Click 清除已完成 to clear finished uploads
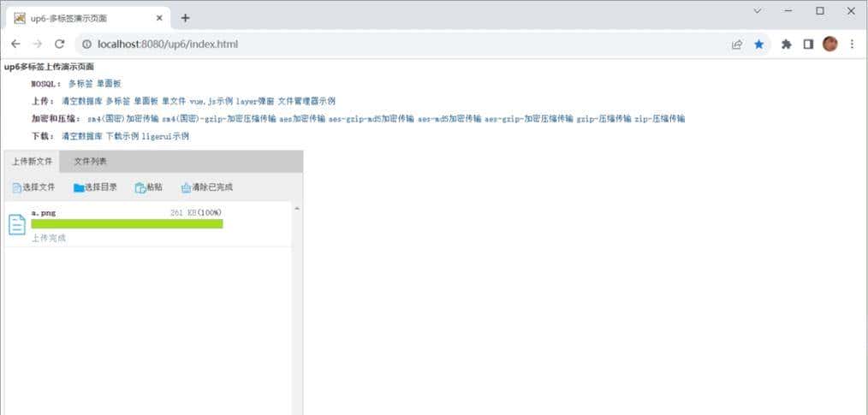The width and height of the screenshot is (868, 415). tap(207, 187)
